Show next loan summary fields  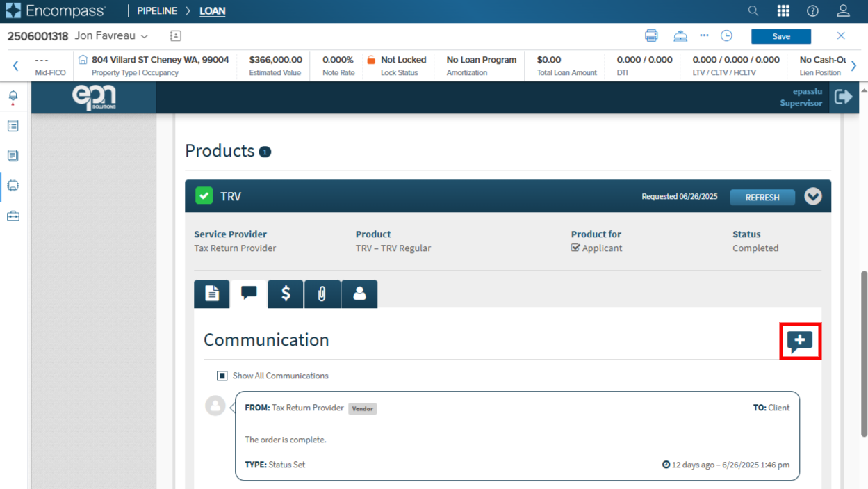click(853, 66)
